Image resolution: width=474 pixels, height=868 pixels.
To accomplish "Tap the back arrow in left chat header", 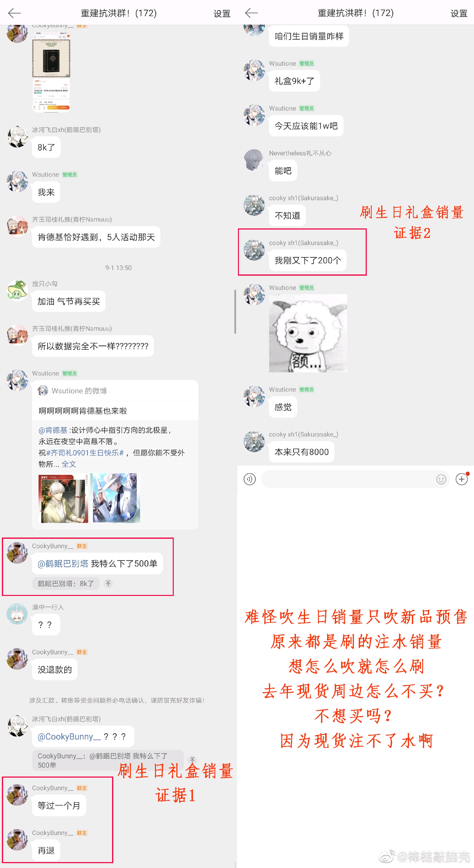I will (x=14, y=13).
